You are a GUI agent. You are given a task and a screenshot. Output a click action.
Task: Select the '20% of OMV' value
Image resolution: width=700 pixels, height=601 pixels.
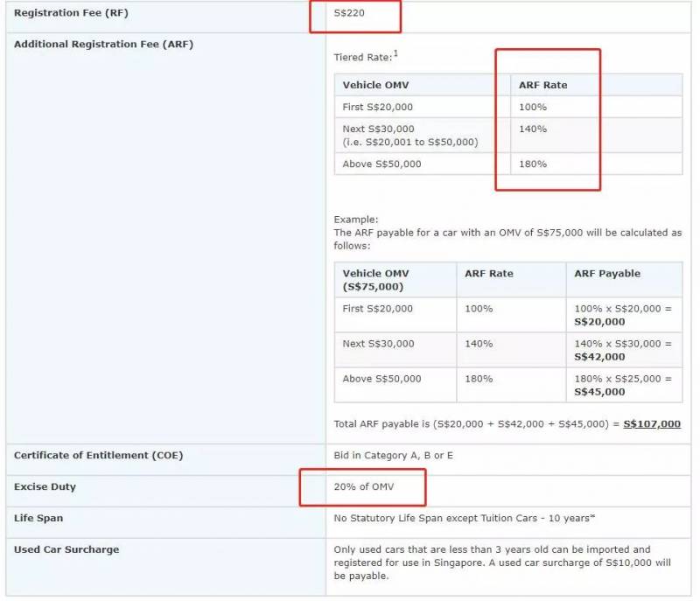362,486
